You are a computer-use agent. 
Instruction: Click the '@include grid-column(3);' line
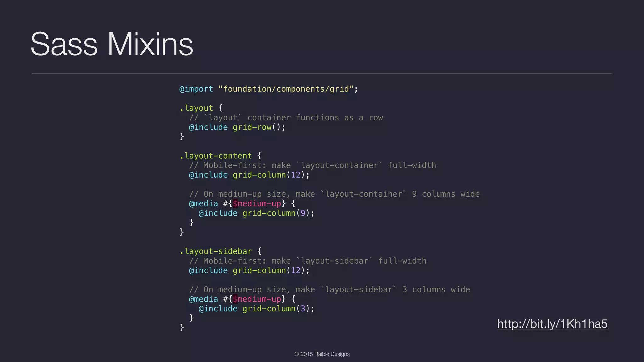pyautogui.click(x=257, y=309)
